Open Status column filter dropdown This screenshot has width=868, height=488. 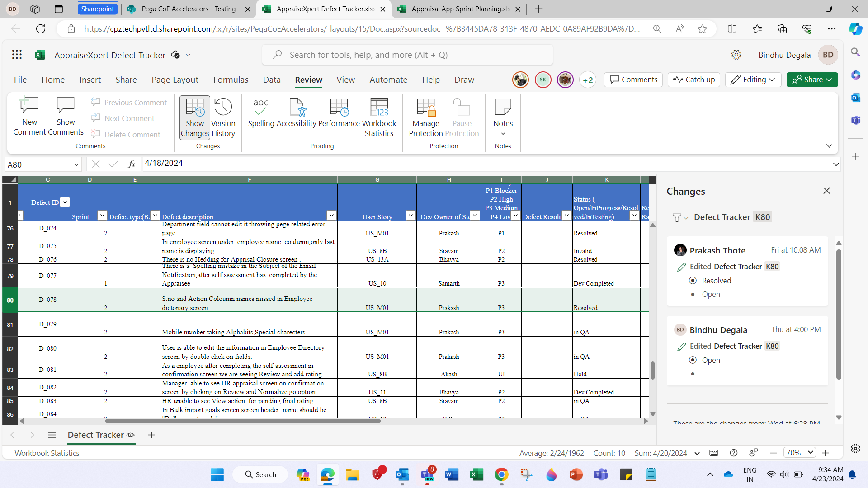[x=634, y=216]
